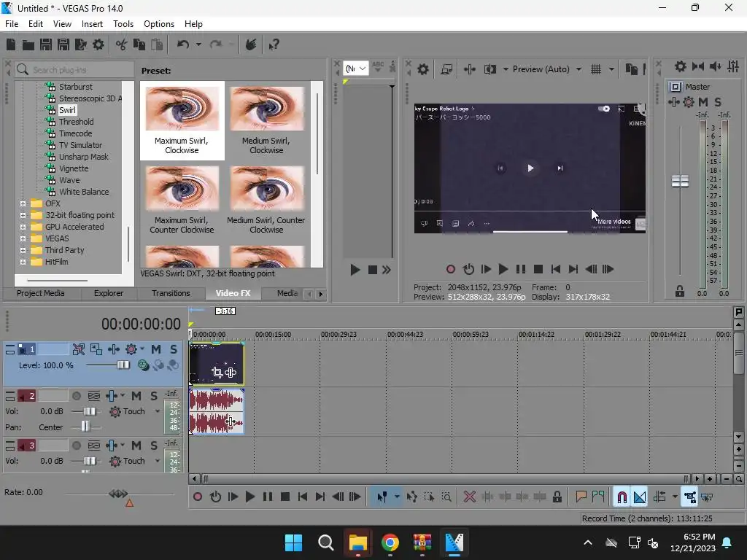Switch to the Project Media tab
Image resolution: width=747 pixels, height=560 pixels.
41,293
